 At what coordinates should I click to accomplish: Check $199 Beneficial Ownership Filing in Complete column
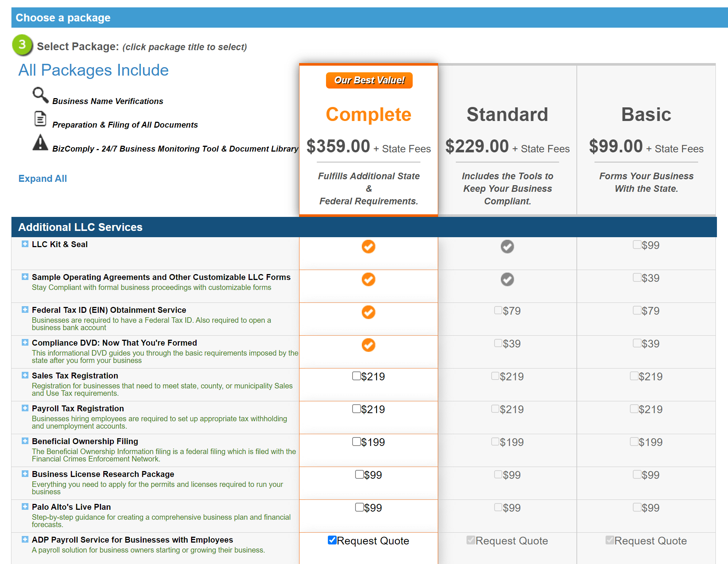pyautogui.click(x=356, y=442)
